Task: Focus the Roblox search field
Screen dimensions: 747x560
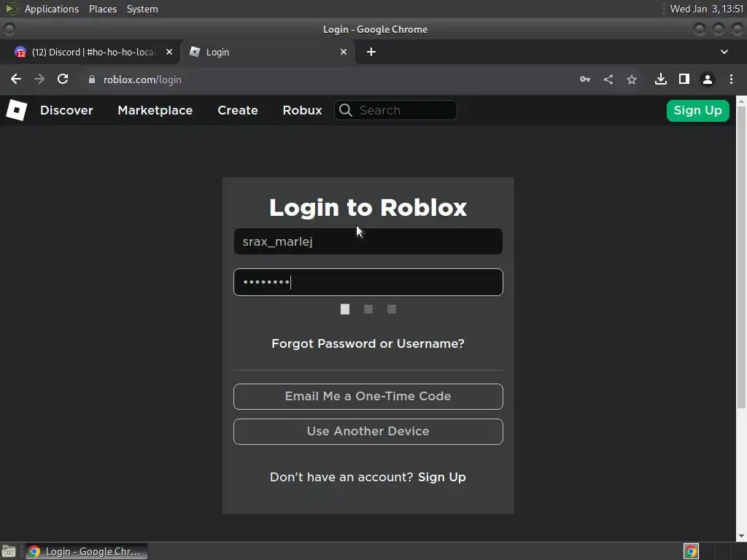Action: [396, 110]
